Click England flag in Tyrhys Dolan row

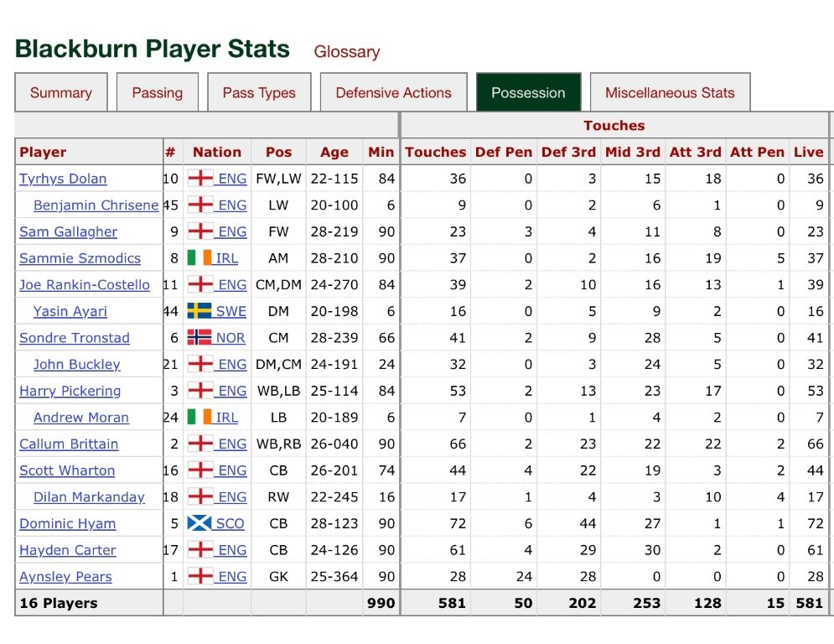click(x=199, y=179)
